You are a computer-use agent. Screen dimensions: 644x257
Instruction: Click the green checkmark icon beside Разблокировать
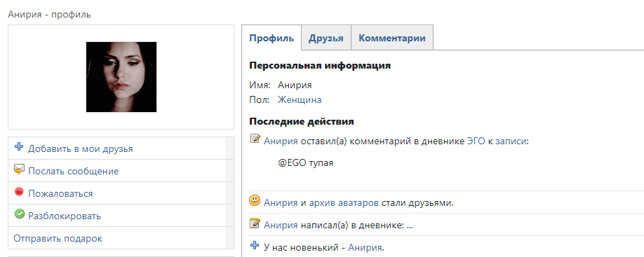click(x=19, y=214)
